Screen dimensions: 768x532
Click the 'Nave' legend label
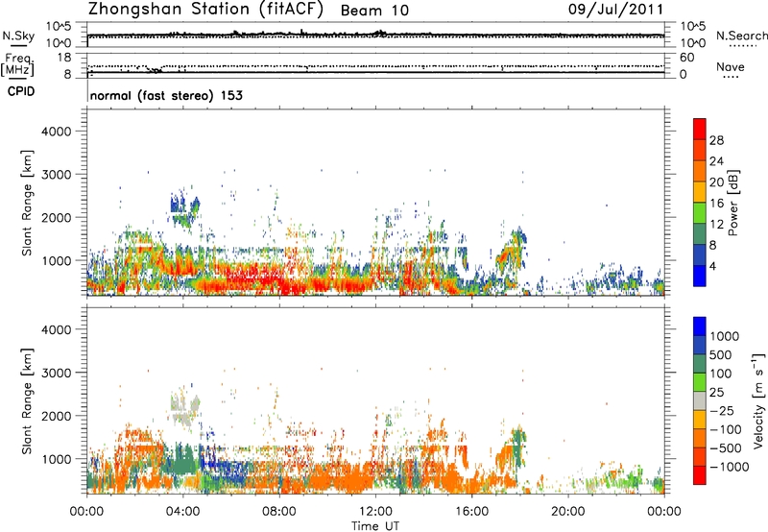click(x=731, y=66)
